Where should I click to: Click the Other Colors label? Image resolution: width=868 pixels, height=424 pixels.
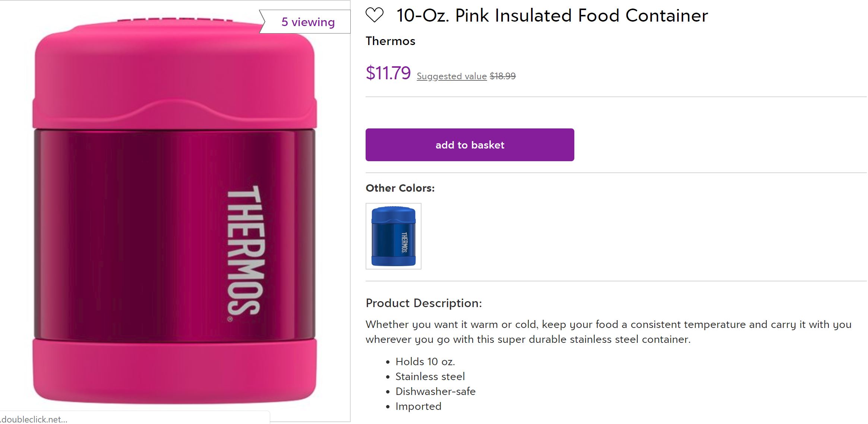tap(400, 188)
